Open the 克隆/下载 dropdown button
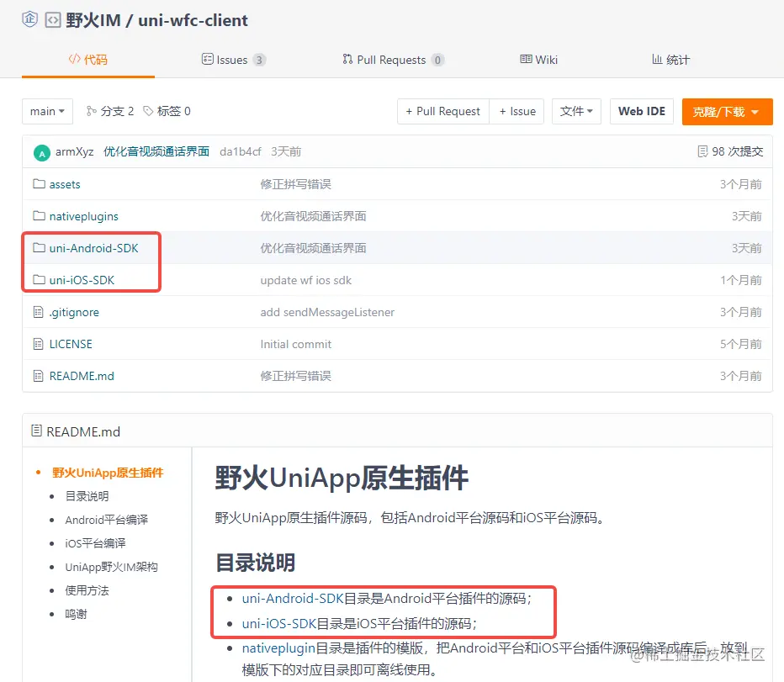This screenshot has height=682, width=784. click(x=727, y=112)
